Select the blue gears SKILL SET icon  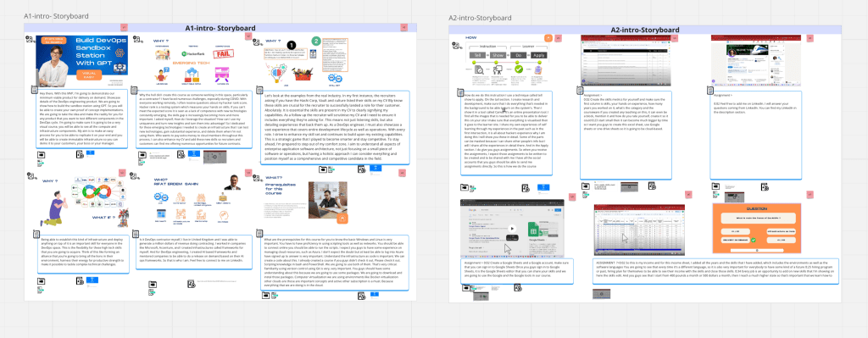(x=335, y=78)
